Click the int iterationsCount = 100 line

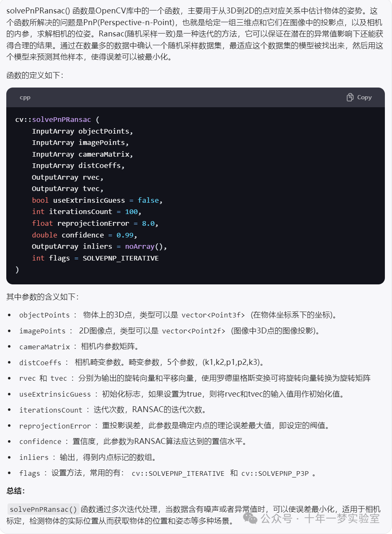coord(87,212)
